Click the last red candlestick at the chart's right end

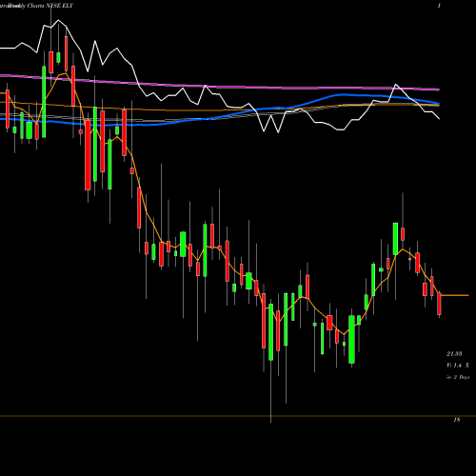(x=440, y=304)
